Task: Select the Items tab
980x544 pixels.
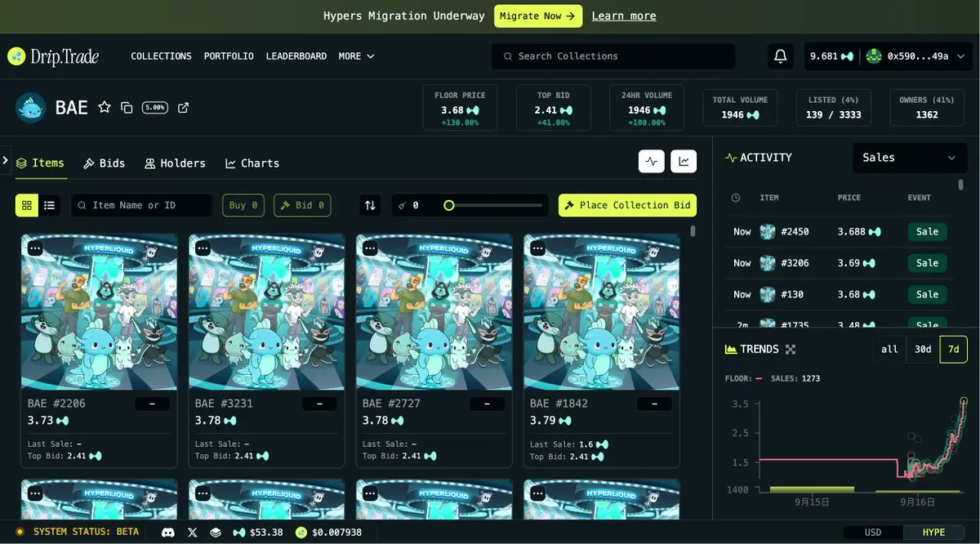Action: [40, 163]
